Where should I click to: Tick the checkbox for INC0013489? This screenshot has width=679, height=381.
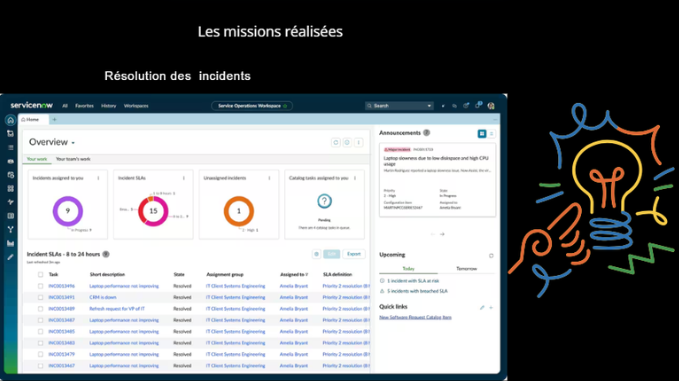[x=40, y=309]
